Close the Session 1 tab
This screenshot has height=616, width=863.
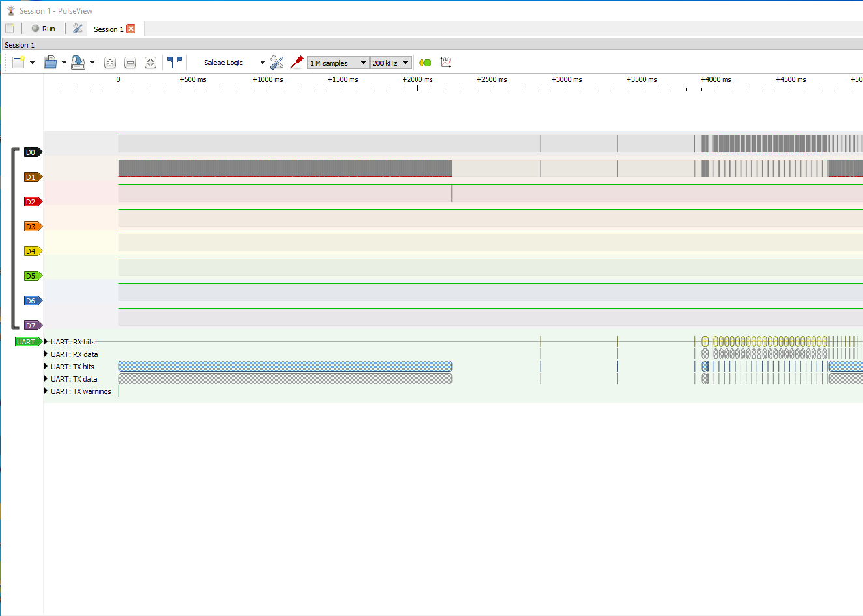click(x=131, y=29)
